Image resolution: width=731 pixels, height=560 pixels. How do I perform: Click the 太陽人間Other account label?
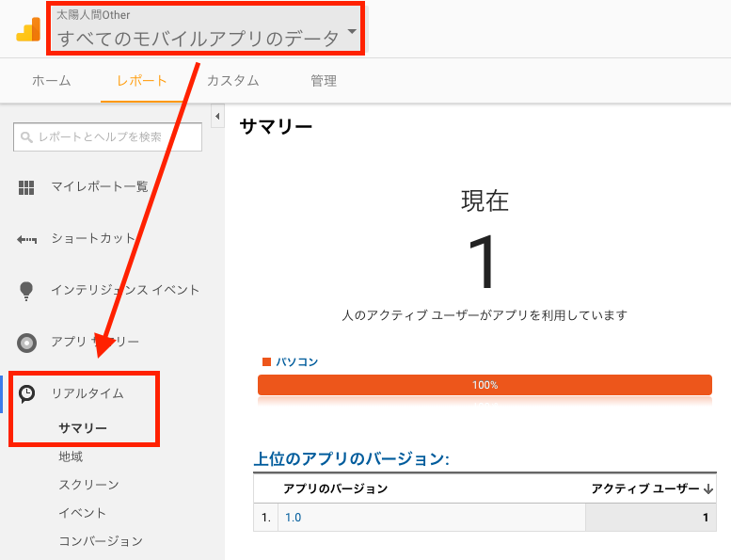tap(93, 15)
